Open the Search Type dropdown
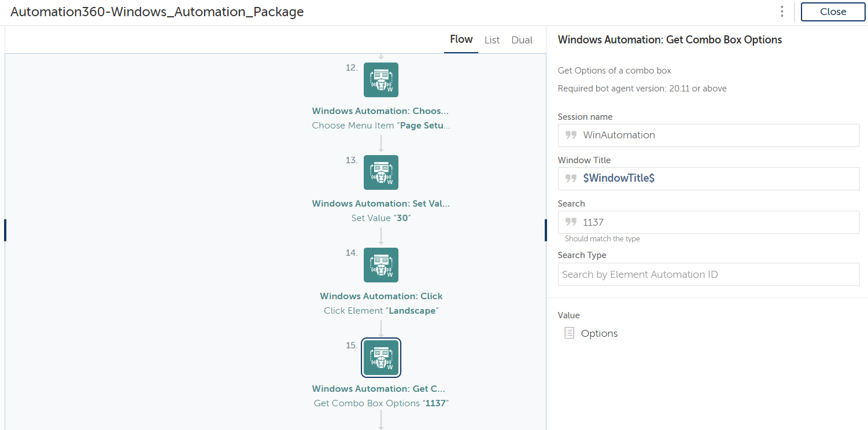Screen dimensions: 868x430 point(708,274)
